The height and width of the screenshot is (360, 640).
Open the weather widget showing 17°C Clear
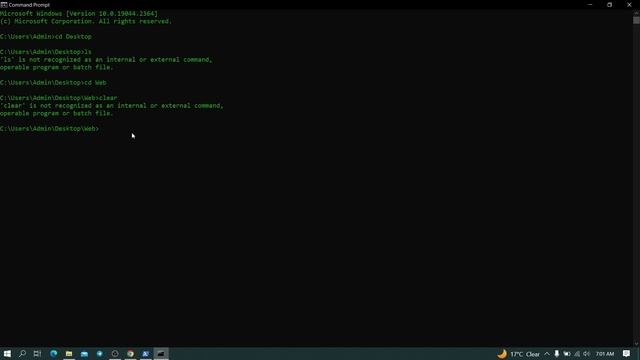click(518, 354)
